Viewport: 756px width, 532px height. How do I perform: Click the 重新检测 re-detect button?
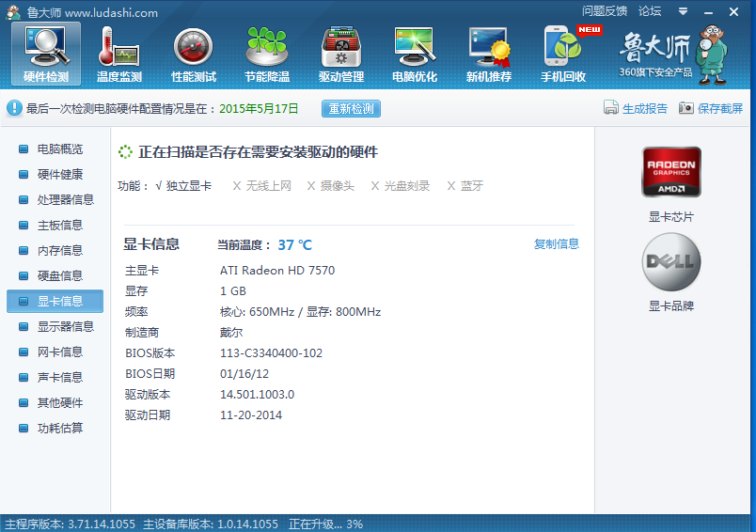(x=351, y=108)
